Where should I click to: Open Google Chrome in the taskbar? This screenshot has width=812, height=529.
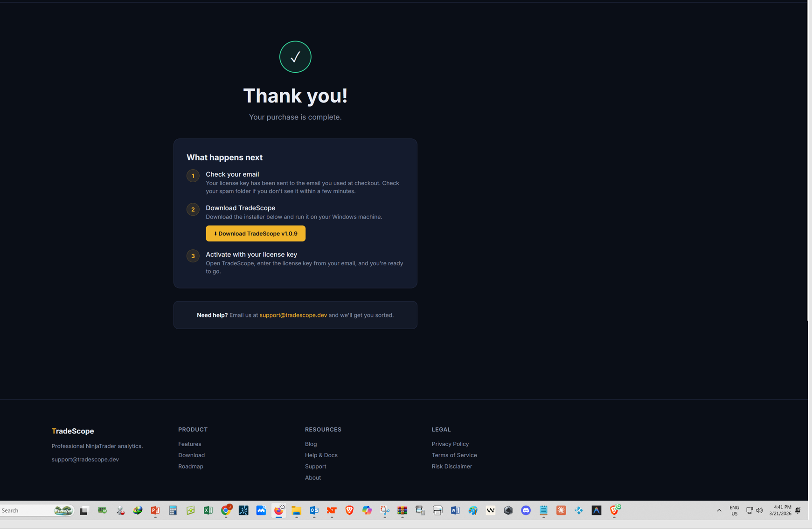point(226,510)
